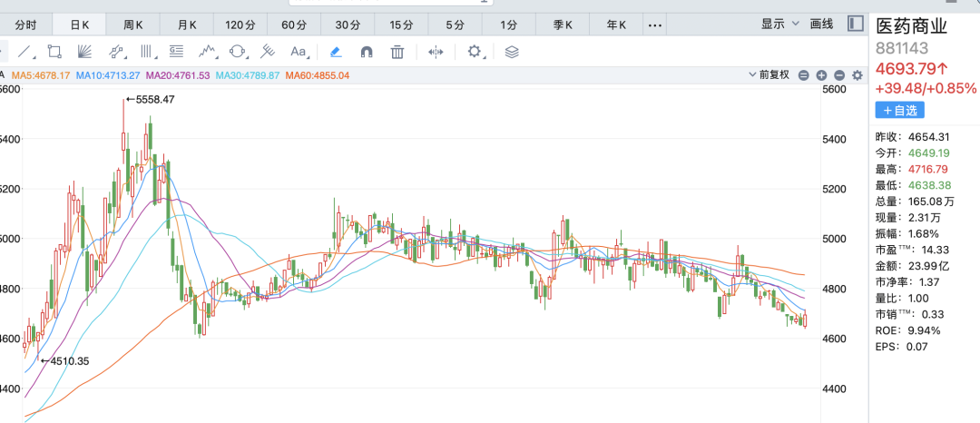980x423 pixels.
Task: Select the vertical parallel lines tool
Action: (x=146, y=51)
